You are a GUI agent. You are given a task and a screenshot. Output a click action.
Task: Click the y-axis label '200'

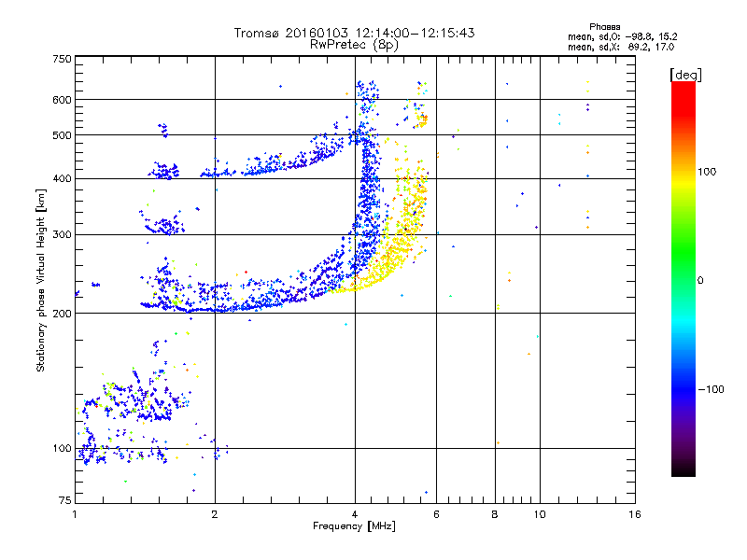[x=62, y=314]
